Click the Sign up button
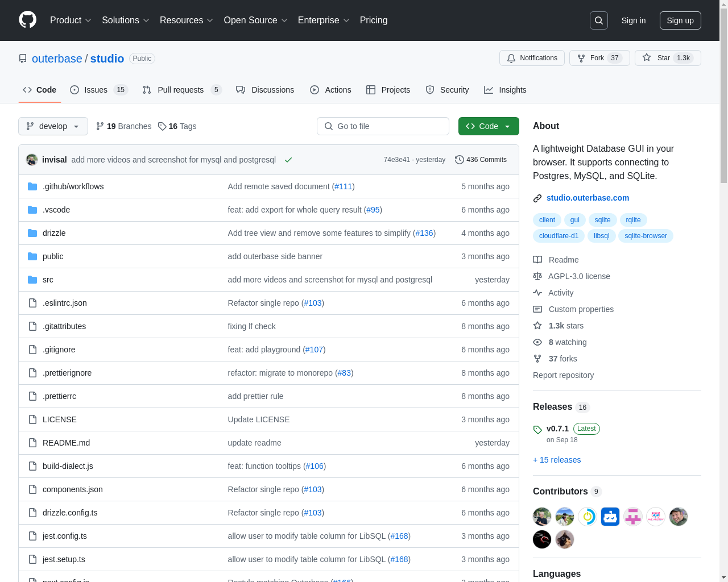The height and width of the screenshot is (582, 728). tap(680, 20)
